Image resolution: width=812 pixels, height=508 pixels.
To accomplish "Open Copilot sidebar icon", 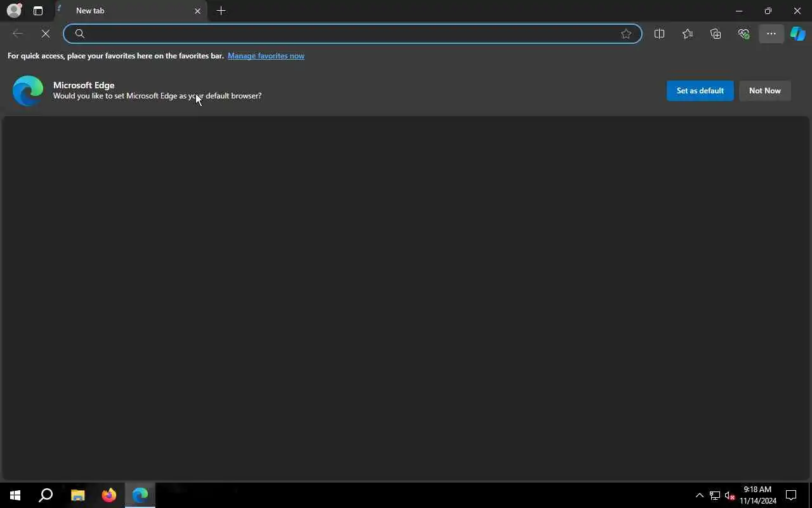I will (x=797, y=34).
